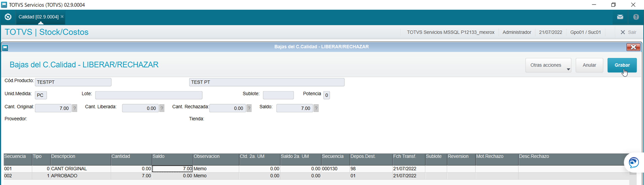Screen dimensions: 644x185
Task: Close the Calidad [02.9.0004] tab
Action: [x=62, y=17]
